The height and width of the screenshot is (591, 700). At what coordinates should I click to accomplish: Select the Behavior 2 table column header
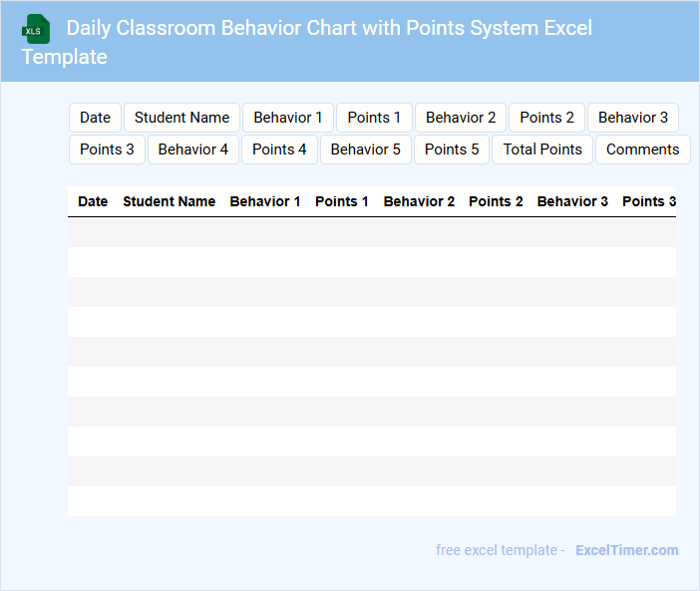(x=419, y=201)
